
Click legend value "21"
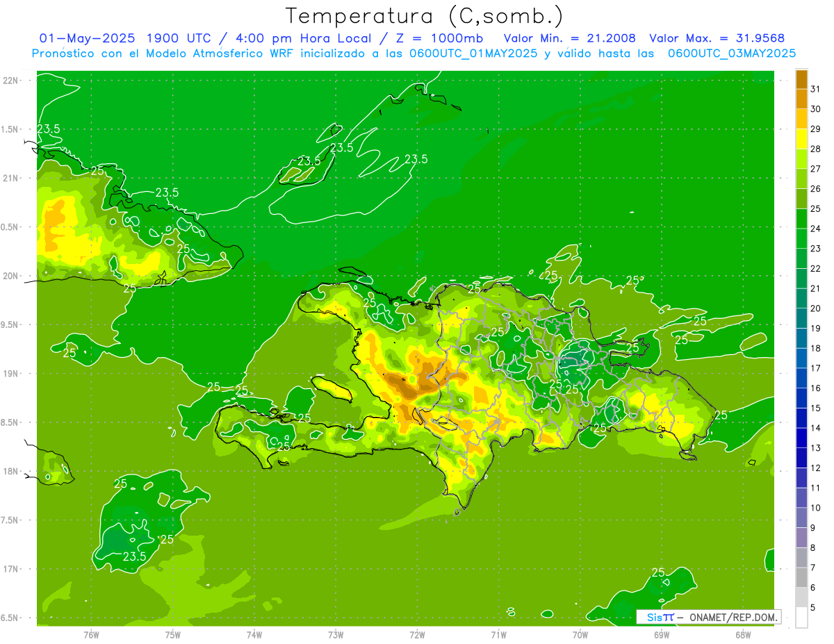pos(815,288)
